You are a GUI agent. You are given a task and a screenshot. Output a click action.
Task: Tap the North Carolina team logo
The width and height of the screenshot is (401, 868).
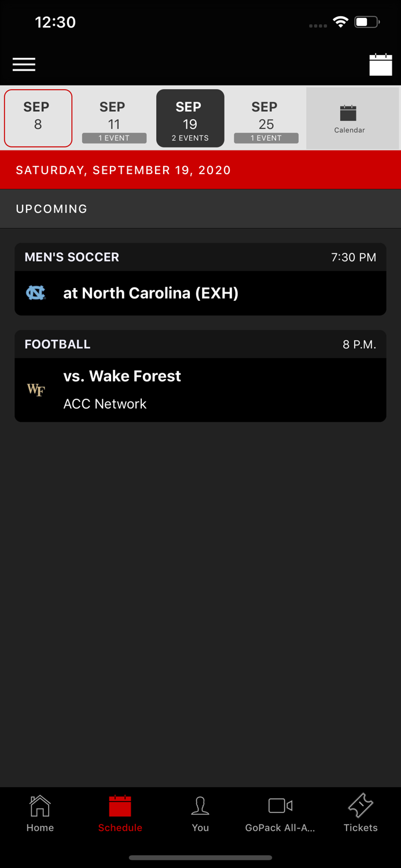point(36,293)
